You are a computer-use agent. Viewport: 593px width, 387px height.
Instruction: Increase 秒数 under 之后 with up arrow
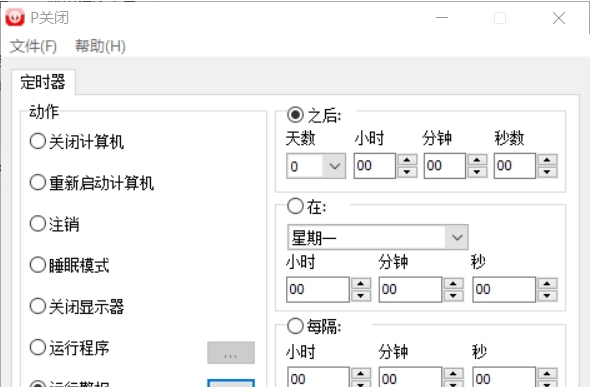pyautogui.click(x=547, y=160)
